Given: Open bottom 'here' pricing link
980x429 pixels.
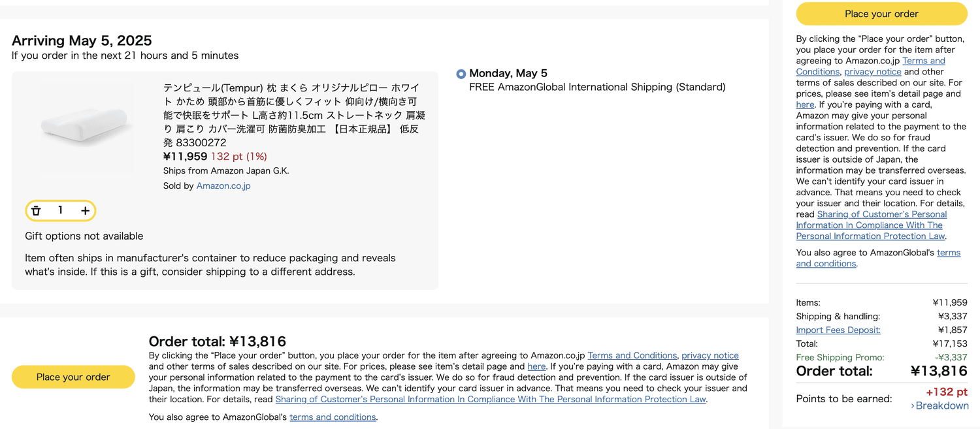Looking at the screenshot, I should click(x=536, y=367).
